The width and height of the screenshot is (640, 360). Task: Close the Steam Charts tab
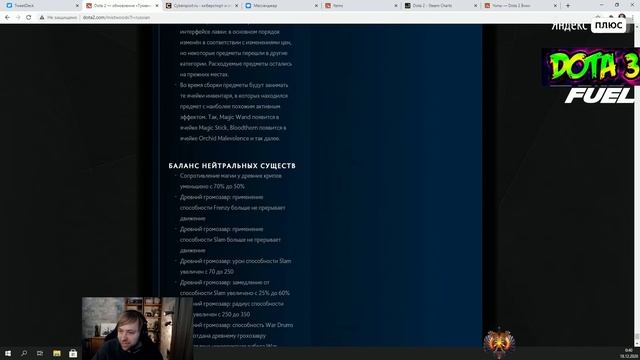476,6
